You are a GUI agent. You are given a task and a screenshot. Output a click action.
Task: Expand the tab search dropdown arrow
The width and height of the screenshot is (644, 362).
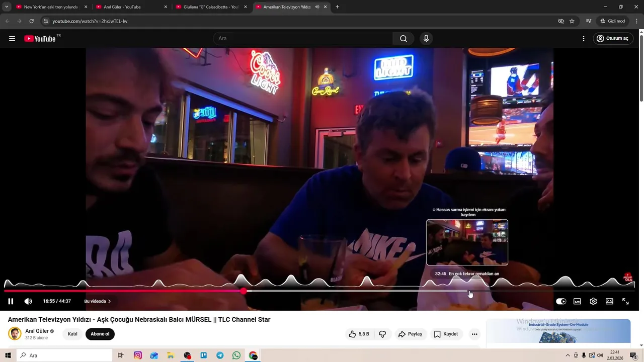tap(7, 7)
